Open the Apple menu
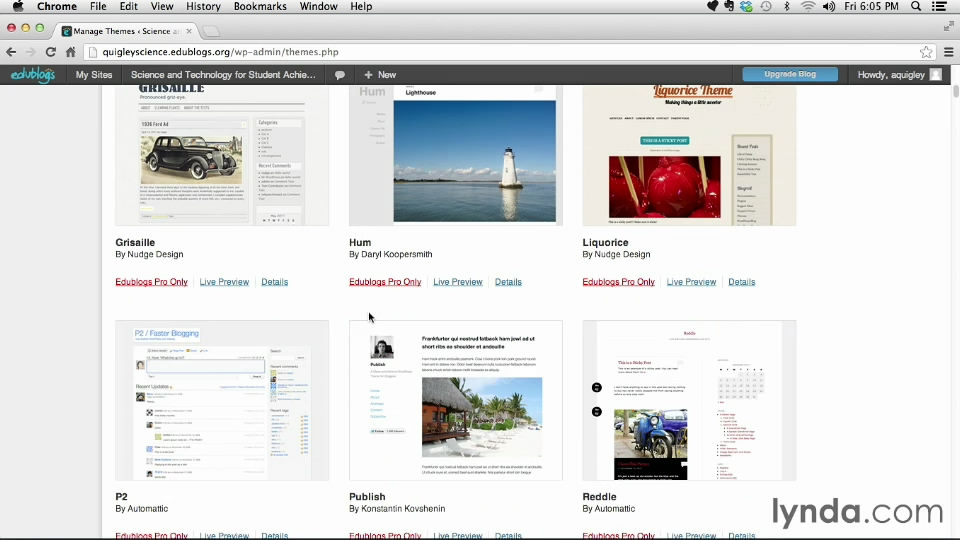 [18, 6]
